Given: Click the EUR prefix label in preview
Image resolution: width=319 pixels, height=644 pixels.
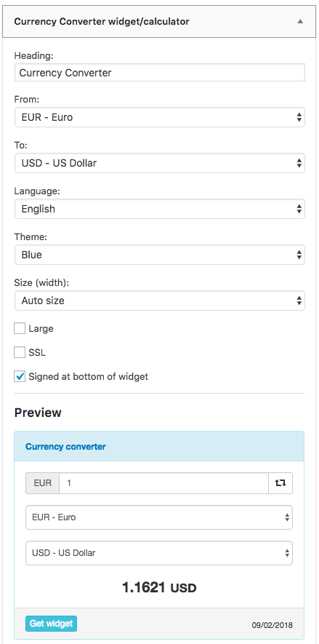Looking at the screenshot, I should tap(43, 483).
